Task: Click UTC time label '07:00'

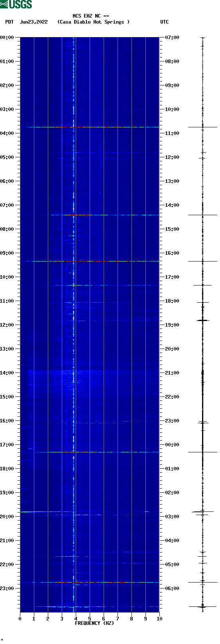Action: [172, 38]
